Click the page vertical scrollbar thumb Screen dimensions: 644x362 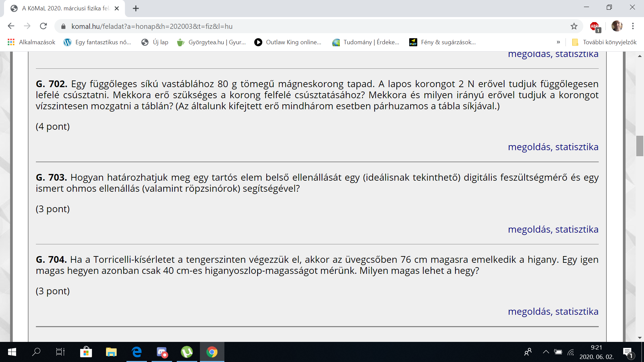click(x=639, y=146)
